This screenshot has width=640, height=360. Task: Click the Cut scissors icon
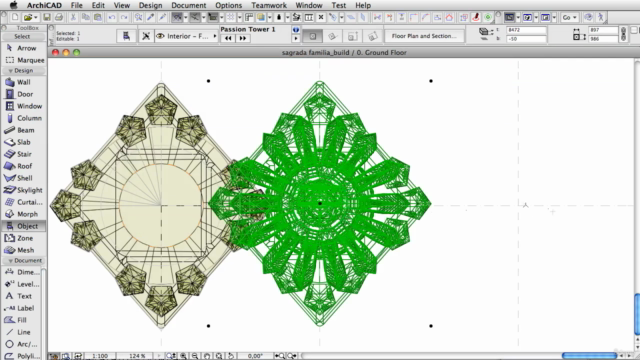[73, 17]
